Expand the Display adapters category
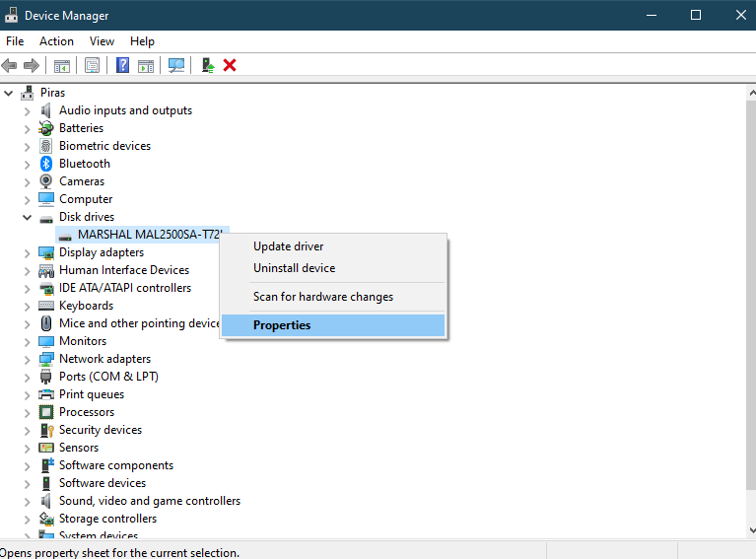The image size is (756, 559). click(x=27, y=252)
